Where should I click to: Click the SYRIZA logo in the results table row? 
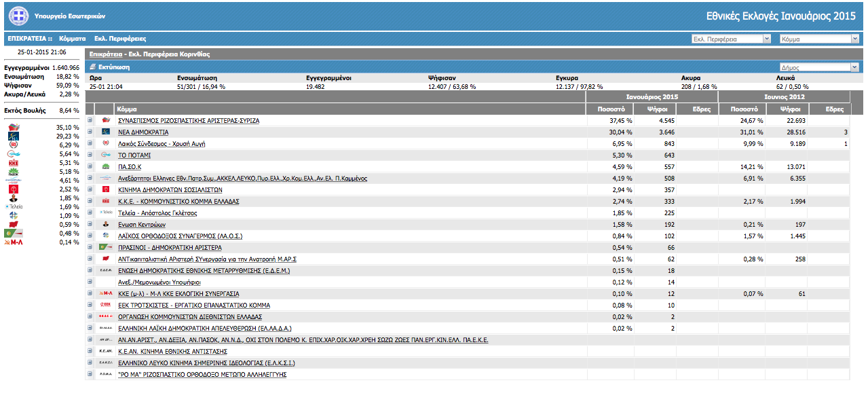pyautogui.click(x=105, y=121)
